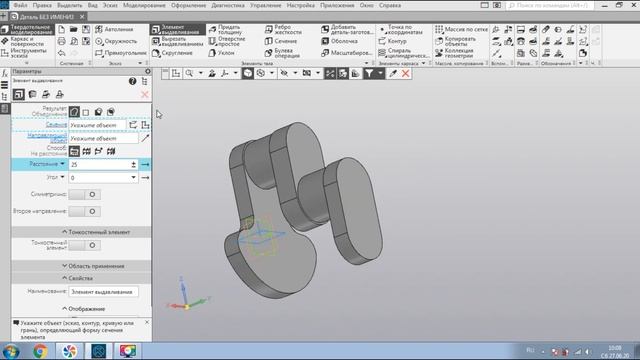Click the Расстояние value field
This screenshot has width=640, height=360.
click(99, 164)
